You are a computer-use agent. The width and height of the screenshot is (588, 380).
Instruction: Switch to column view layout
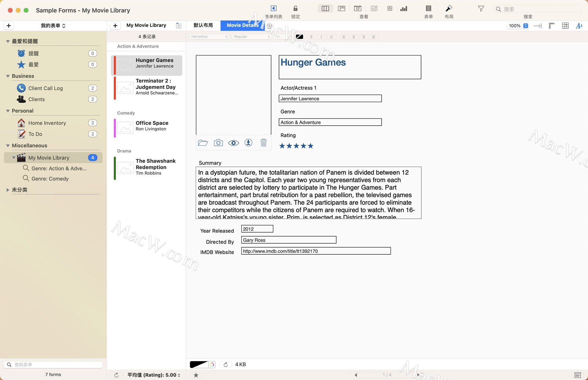(x=325, y=9)
